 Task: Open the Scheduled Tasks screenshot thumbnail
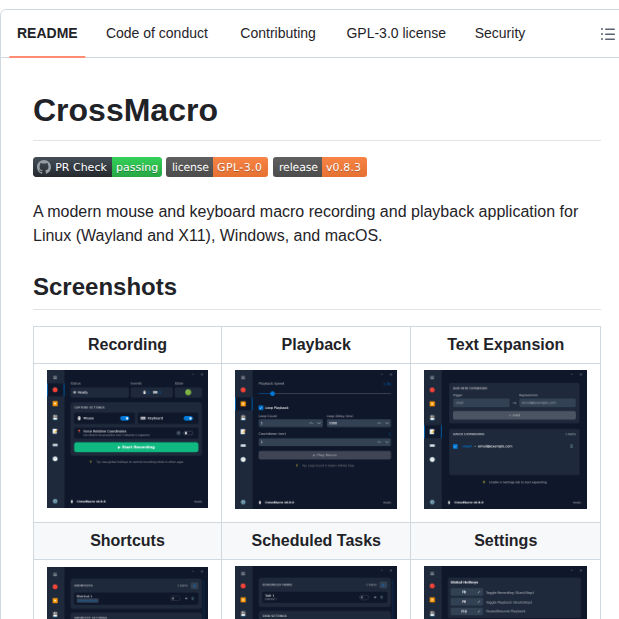click(316, 593)
